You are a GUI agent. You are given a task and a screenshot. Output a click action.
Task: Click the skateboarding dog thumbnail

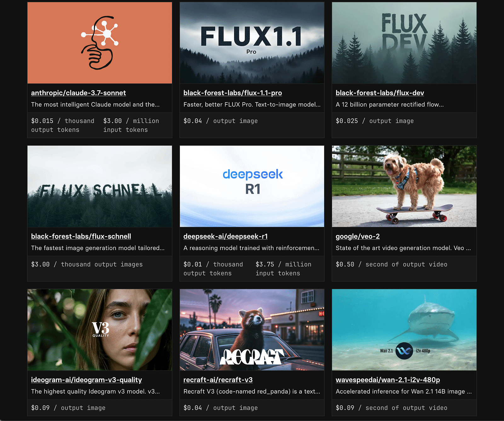click(404, 186)
